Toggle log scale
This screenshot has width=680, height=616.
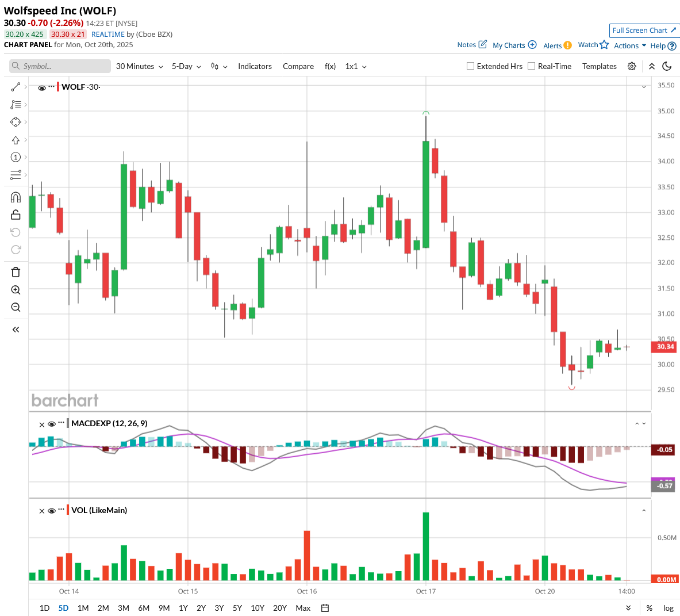point(669,608)
